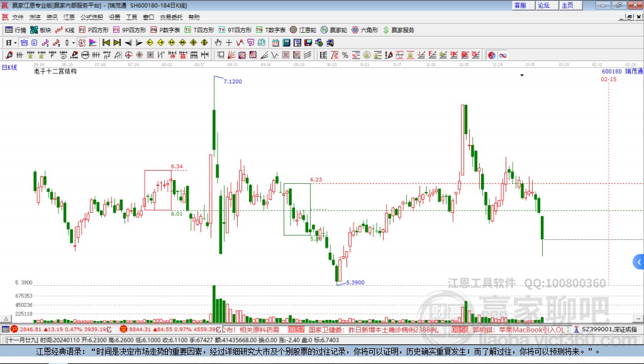
Task: Click the save floppy disk icon
Action: pos(308,43)
